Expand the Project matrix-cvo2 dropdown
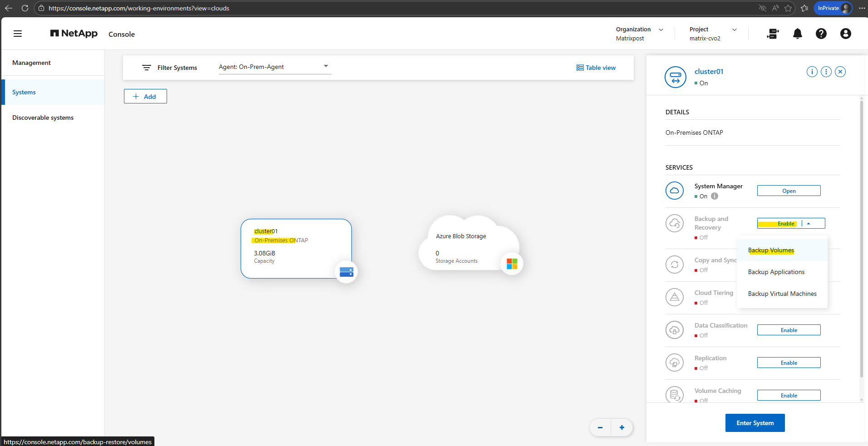This screenshot has height=446, width=868. [734, 29]
